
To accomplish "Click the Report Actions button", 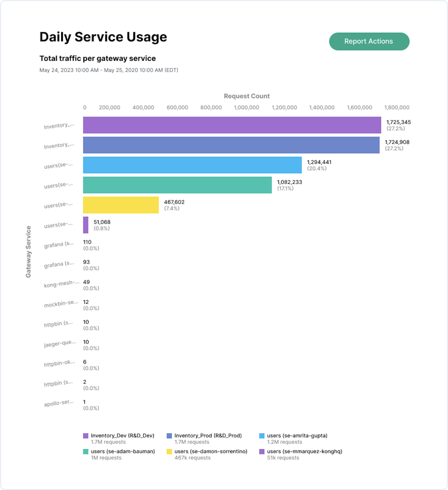I will click(x=369, y=42).
